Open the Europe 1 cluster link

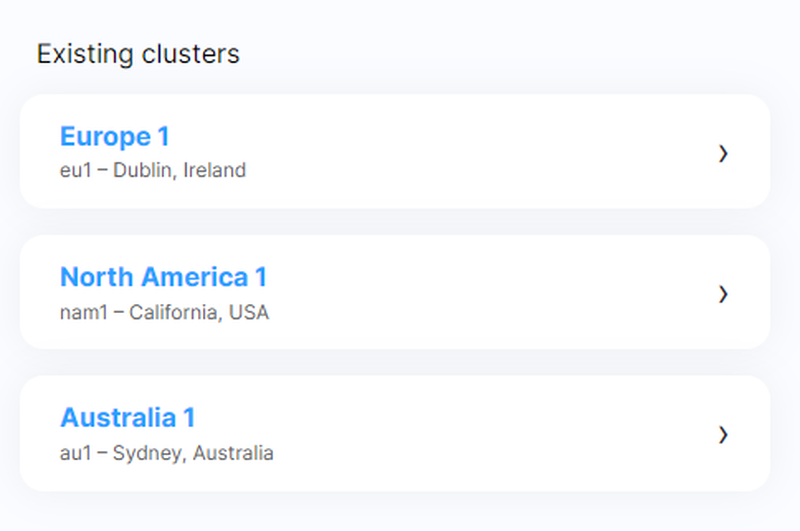(114, 137)
